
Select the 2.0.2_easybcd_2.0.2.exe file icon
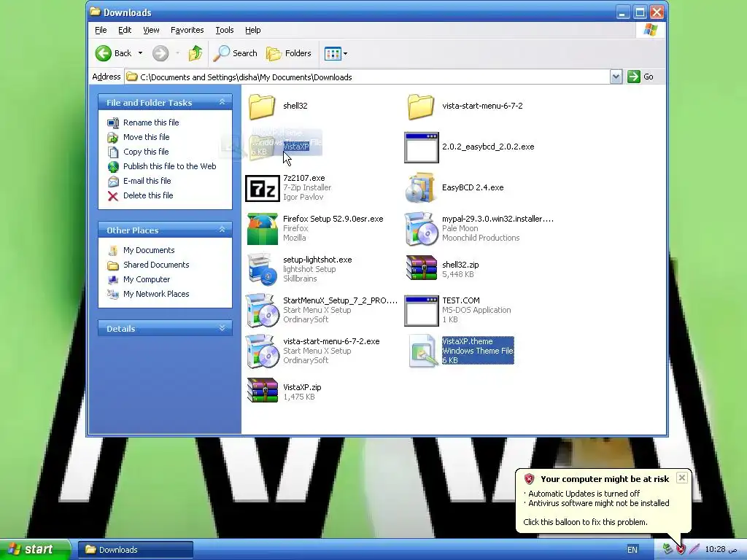(421, 147)
